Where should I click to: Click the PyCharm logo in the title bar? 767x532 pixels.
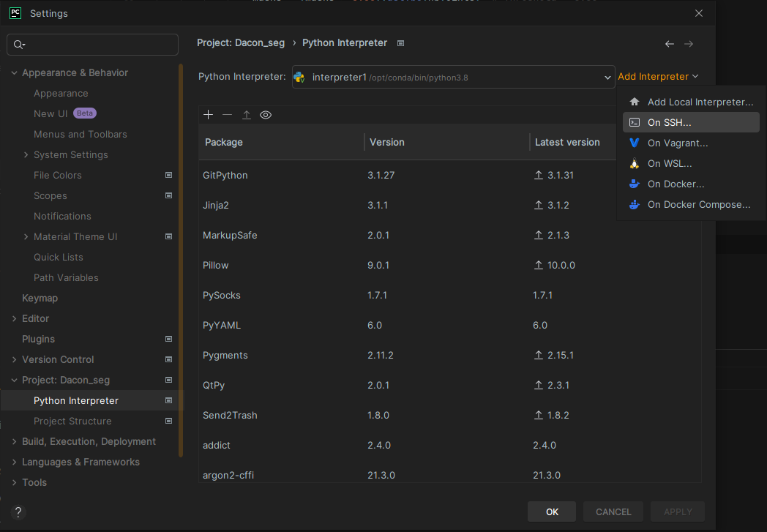point(15,13)
